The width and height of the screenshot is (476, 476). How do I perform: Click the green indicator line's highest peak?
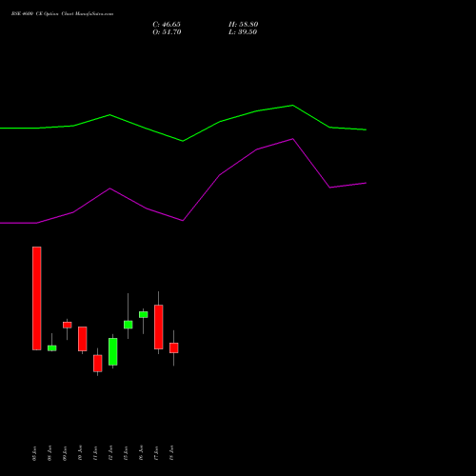[x=292, y=105]
